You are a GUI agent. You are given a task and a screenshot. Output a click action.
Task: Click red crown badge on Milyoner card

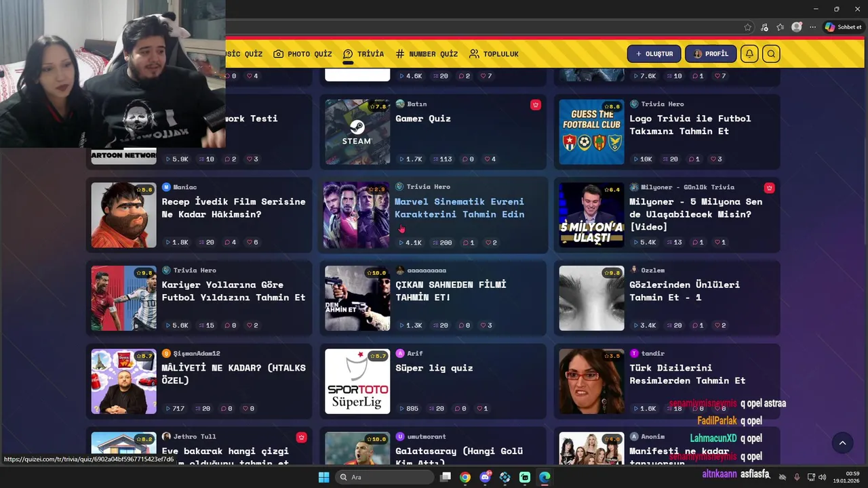769,188
